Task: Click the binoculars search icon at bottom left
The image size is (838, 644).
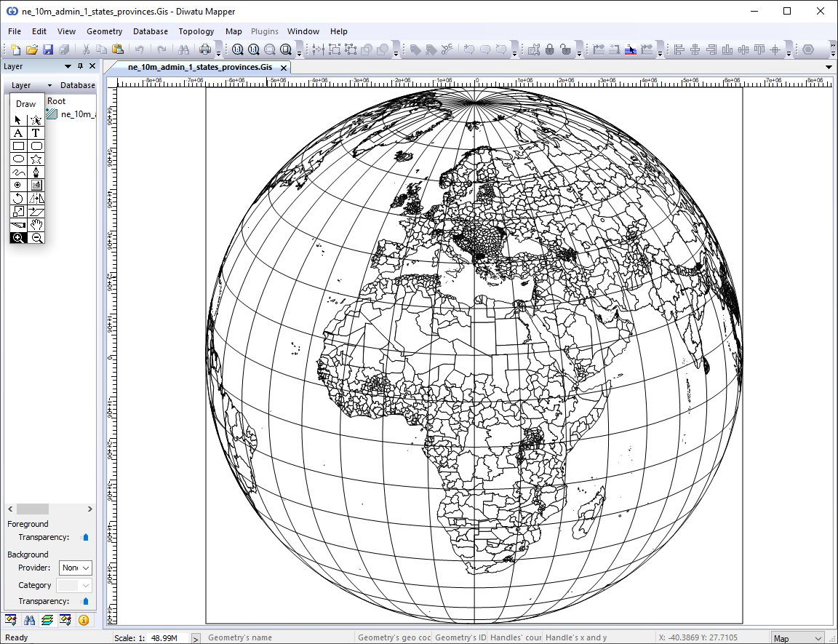Action: click(x=28, y=620)
